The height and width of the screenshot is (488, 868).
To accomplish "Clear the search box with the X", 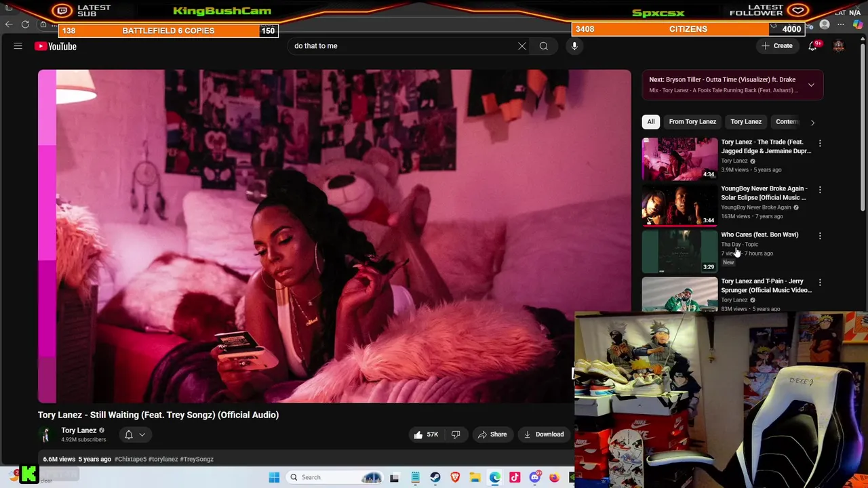I will click(522, 46).
